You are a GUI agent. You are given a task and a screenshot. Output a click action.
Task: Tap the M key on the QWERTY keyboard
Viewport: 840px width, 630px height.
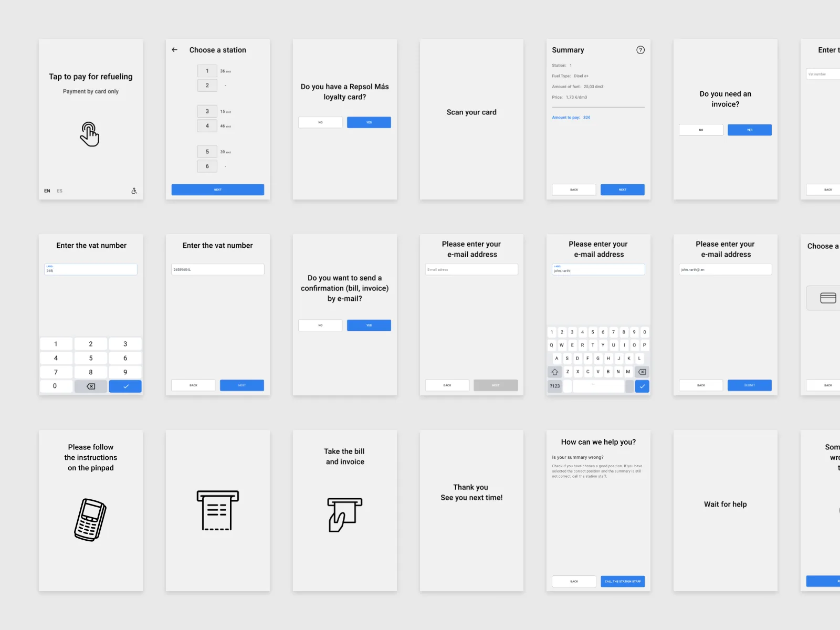point(628,372)
